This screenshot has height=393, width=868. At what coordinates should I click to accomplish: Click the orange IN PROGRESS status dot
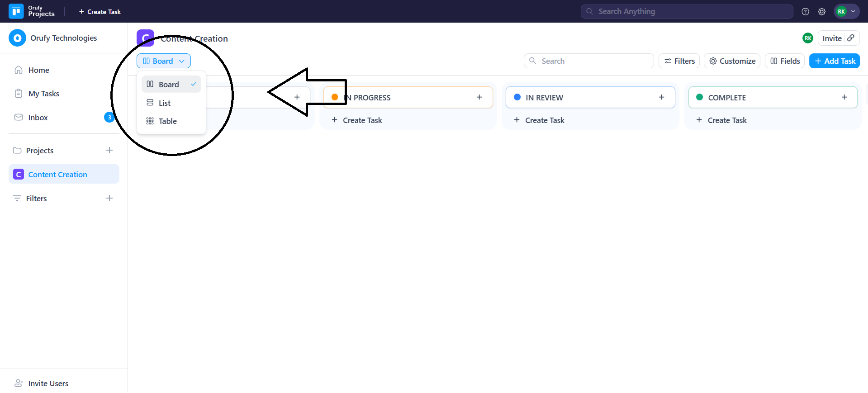335,97
